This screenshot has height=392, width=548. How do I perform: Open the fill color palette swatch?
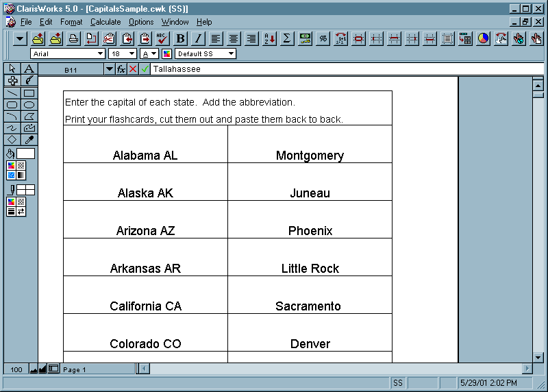pyautogui.click(x=12, y=165)
